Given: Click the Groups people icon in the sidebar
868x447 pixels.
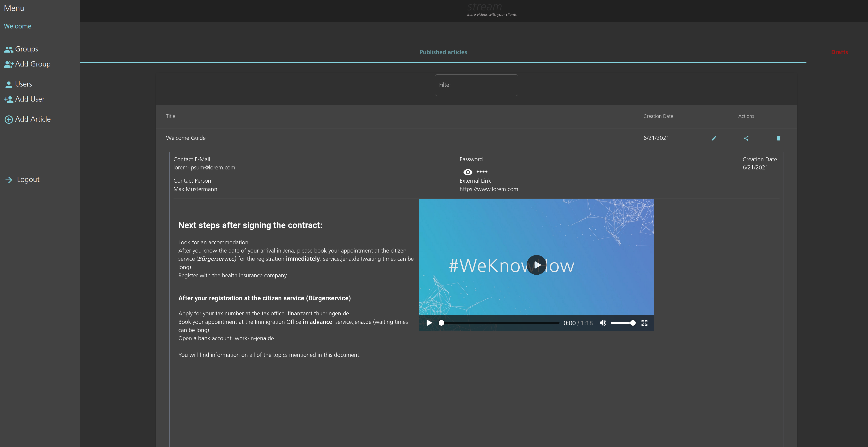Looking at the screenshot, I should click(8, 49).
